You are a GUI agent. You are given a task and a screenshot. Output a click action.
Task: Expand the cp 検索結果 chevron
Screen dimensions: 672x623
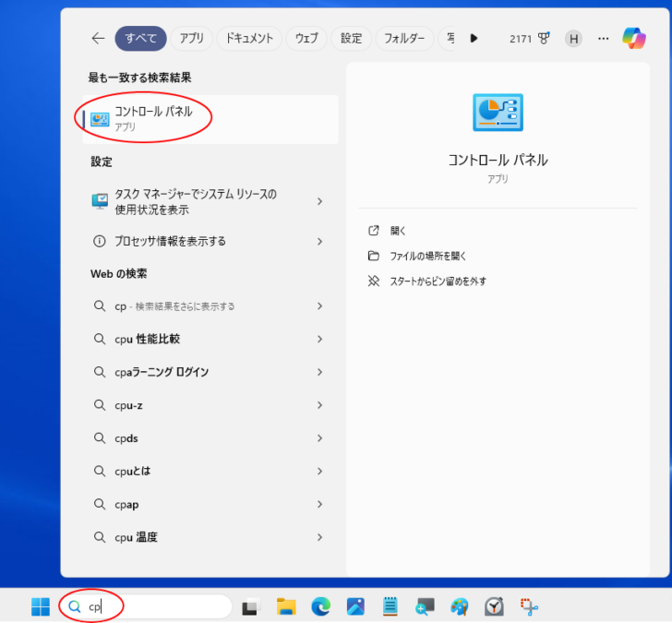[x=319, y=306]
